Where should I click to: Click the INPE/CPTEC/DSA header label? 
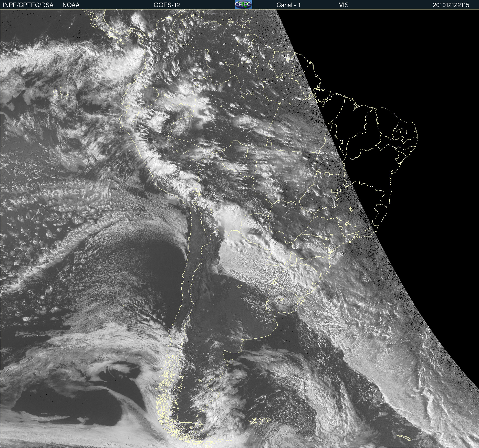click(x=28, y=5)
